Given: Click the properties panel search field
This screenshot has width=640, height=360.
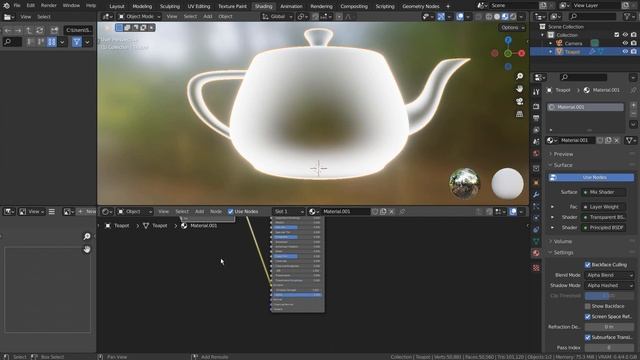Looking at the screenshot, I should [x=583, y=77].
